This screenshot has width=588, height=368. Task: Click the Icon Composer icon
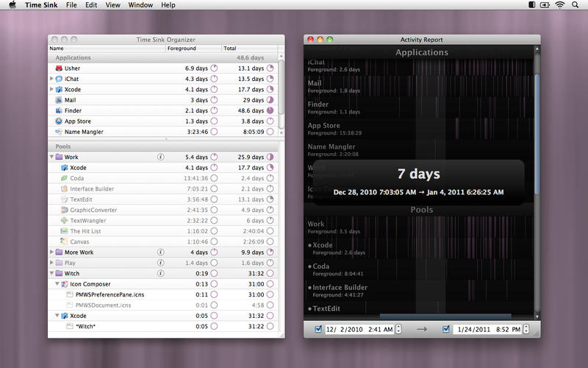point(65,284)
